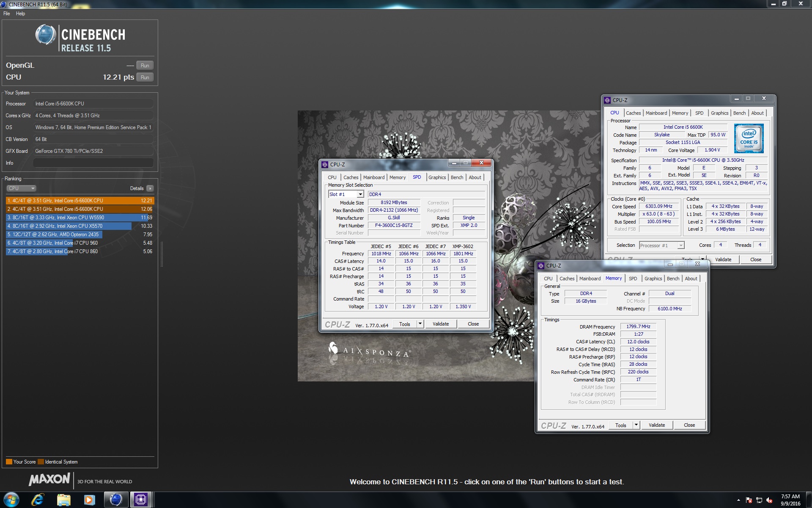Switch to CPU-Z taskbar icon
Image resolution: width=812 pixels, height=508 pixels.
pyautogui.click(x=140, y=500)
